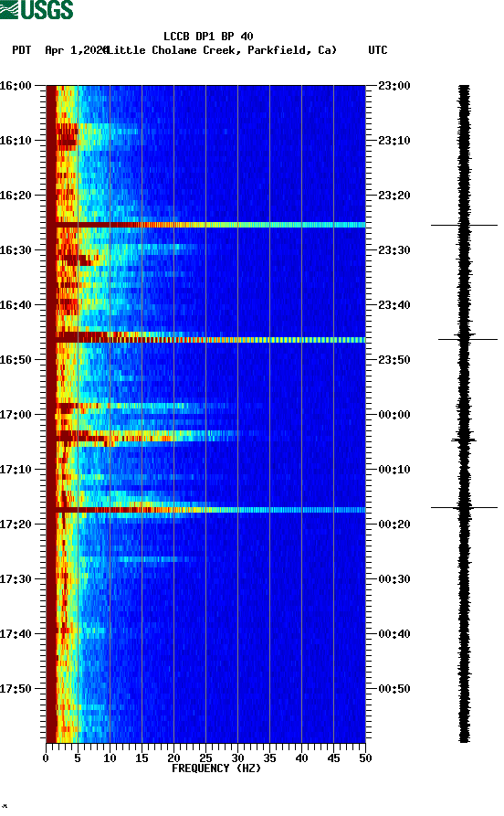Click the 16:00 PDT time label

[x=16, y=85]
